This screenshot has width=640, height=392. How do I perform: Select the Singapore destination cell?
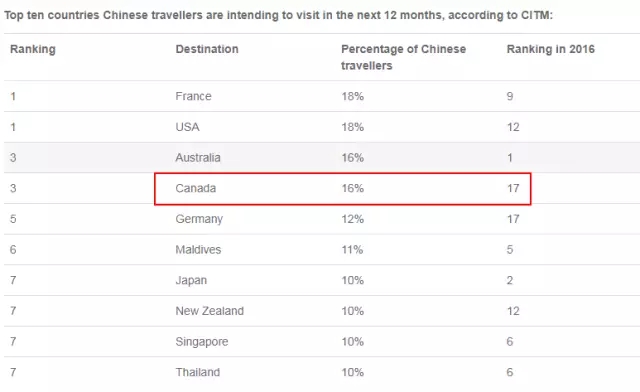pos(202,342)
